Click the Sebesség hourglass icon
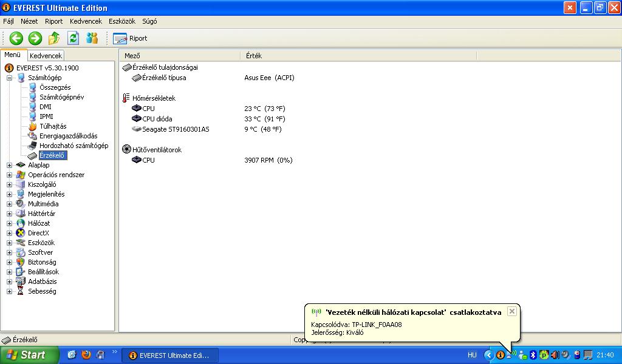Screen dimensions: 622x364 20,291
